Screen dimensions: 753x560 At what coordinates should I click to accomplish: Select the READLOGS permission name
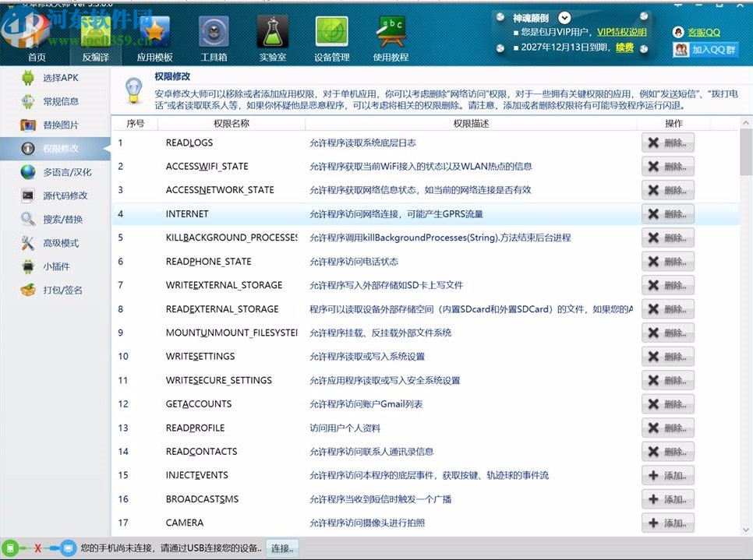tap(189, 143)
